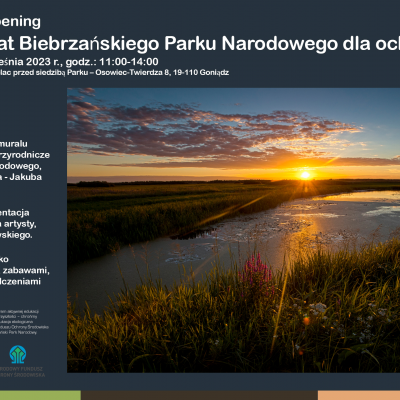Click the small-print funding paragraph above logo
Screen dimensions: 400x400
(24, 322)
